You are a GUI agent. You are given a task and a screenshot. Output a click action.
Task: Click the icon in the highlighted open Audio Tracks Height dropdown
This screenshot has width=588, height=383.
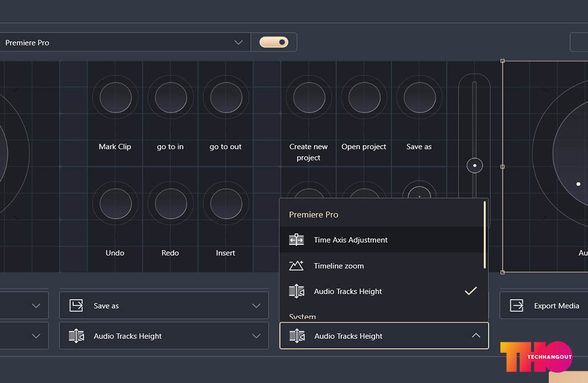[297, 335]
